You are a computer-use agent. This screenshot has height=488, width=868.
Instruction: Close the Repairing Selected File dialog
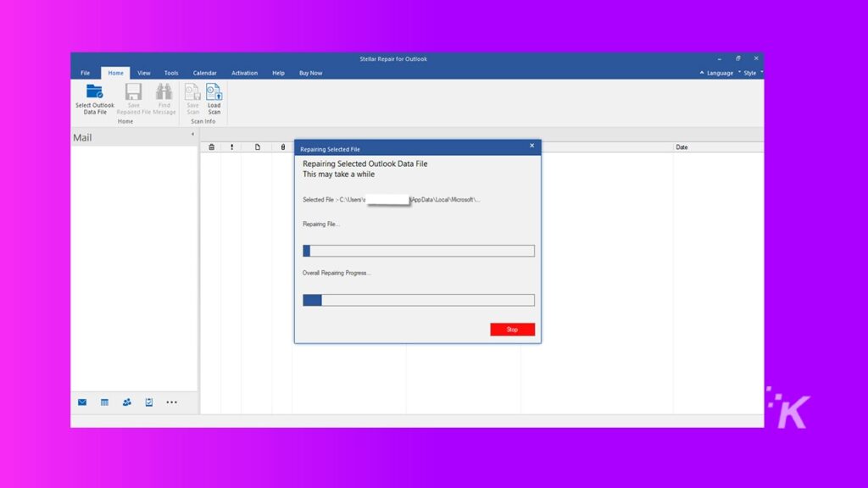pos(532,146)
